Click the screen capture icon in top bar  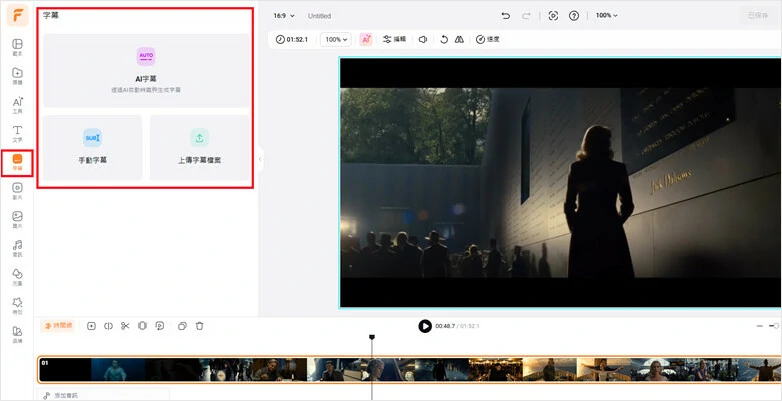tap(553, 16)
